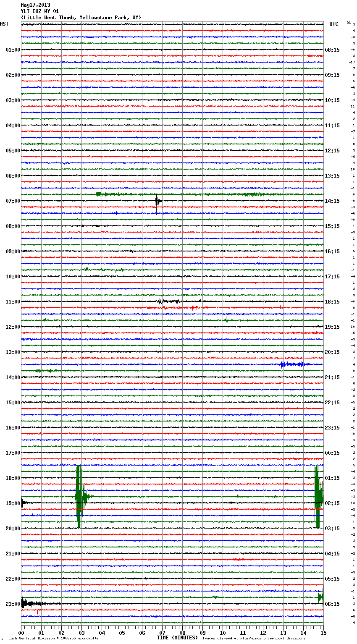This screenshot has width=357, height=644.
Task: Click the date header 'May17,2013'
Action: point(35,5)
